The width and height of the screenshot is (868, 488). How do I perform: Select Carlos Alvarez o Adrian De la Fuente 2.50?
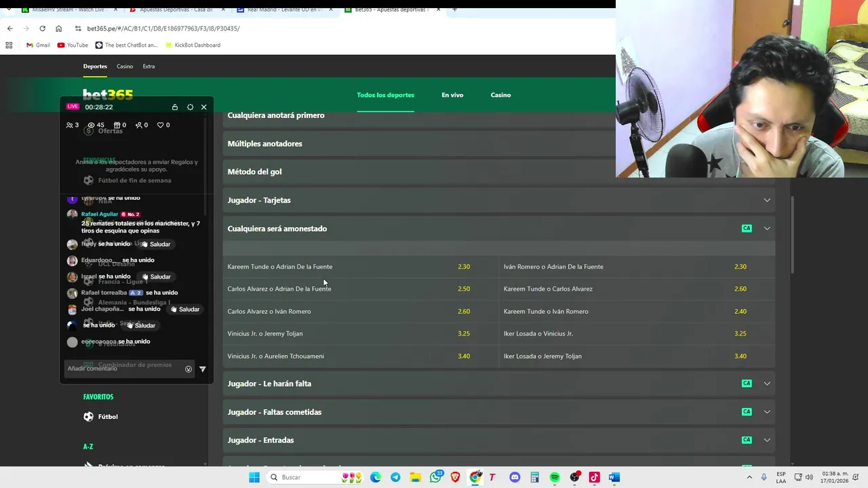tap(361, 289)
